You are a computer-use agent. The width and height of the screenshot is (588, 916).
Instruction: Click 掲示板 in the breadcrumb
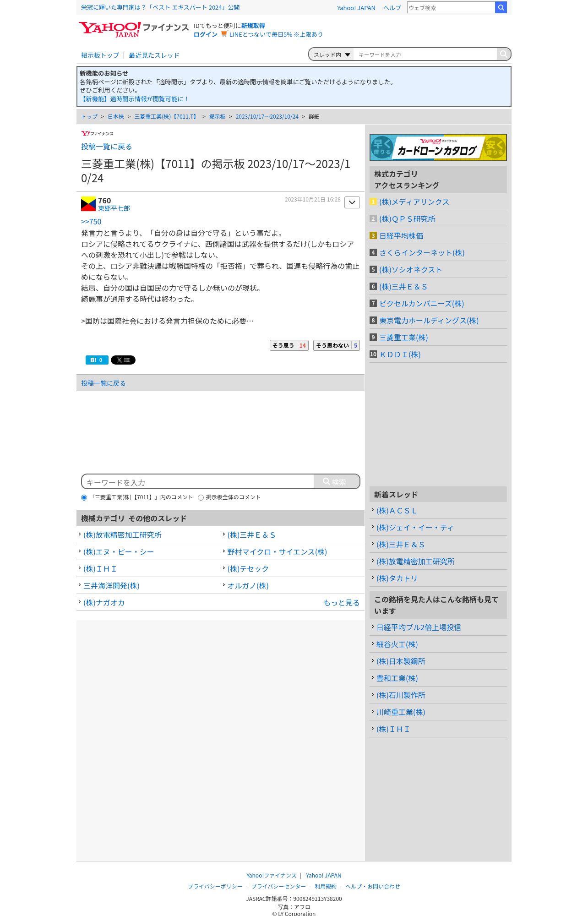pos(217,117)
